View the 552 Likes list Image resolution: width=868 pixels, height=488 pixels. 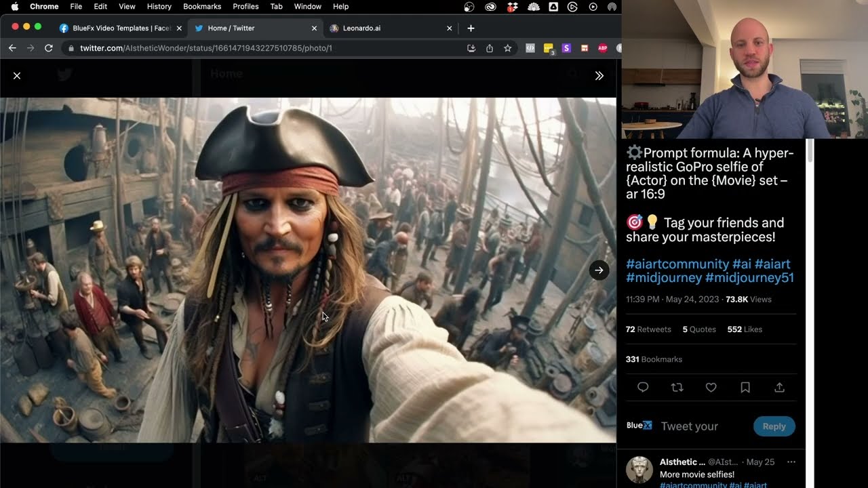[745, 329]
